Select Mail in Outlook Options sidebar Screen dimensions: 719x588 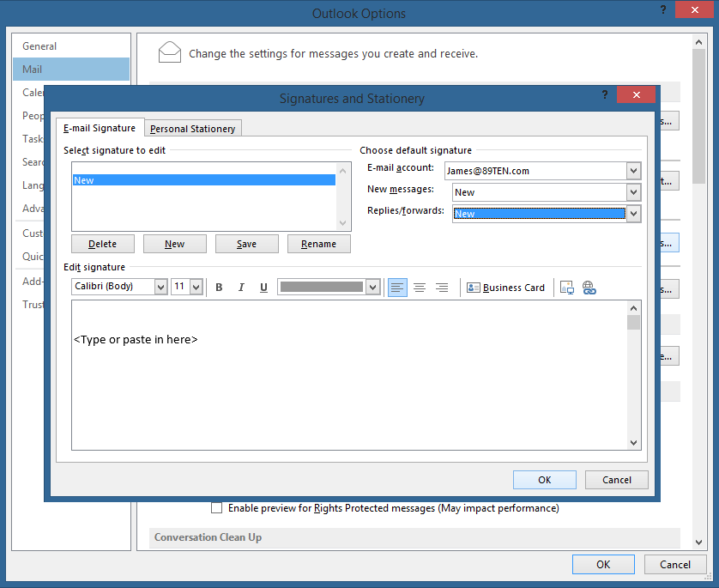pyautogui.click(x=71, y=70)
